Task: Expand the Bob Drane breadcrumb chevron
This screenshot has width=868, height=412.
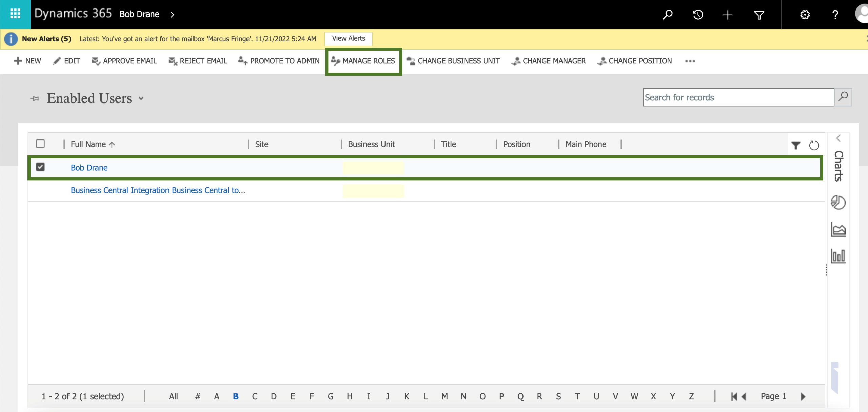Action: click(x=172, y=15)
